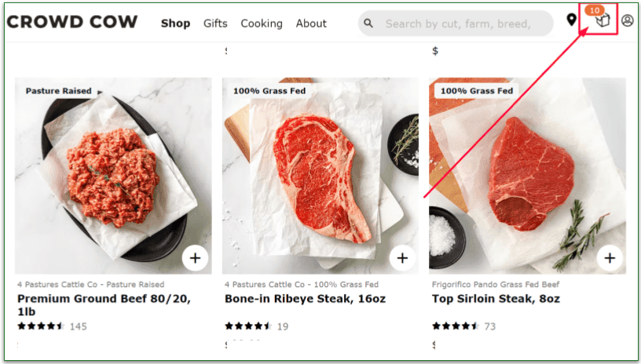
Task: Open the Shop menu
Action: coord(175,24)
